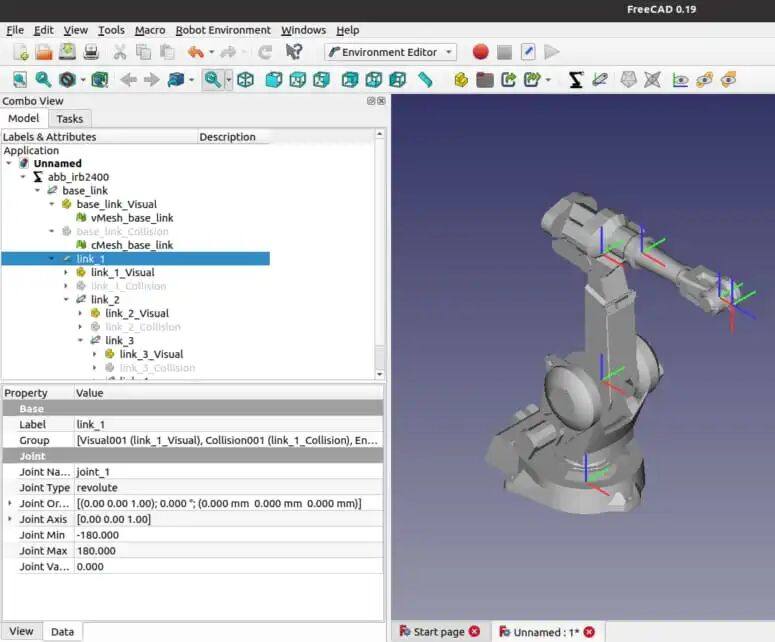The width and height of the screenshot is (775, 642).
Task: Click the Create group folder icon
Action: click(x=485, y=79)
